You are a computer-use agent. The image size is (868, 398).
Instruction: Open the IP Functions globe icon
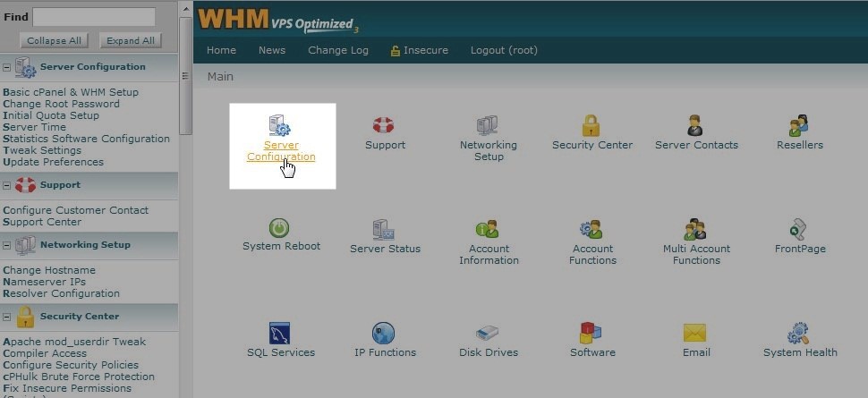(383, 334)
